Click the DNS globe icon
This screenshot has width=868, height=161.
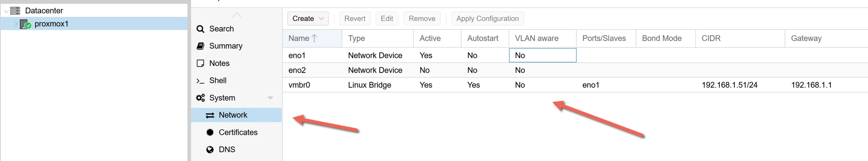[x=210, y=150]
